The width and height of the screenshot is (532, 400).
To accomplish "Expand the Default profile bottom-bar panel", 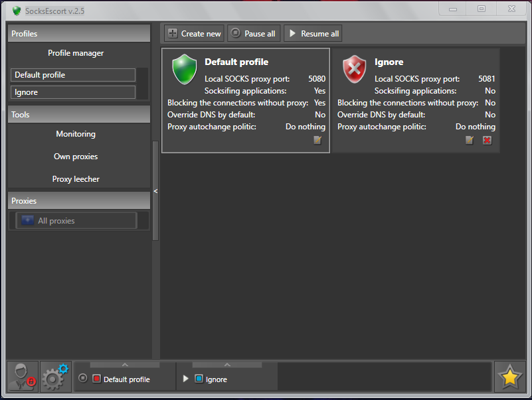I will click(125, 365).
